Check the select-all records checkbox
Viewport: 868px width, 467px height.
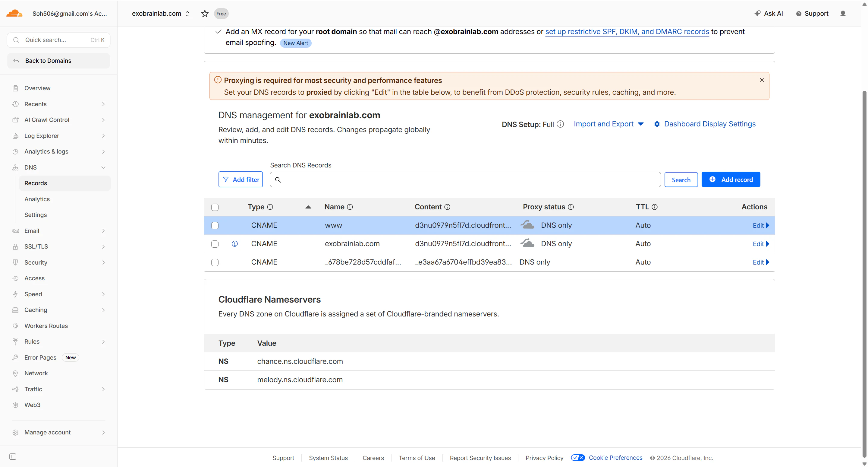(215, 207)
